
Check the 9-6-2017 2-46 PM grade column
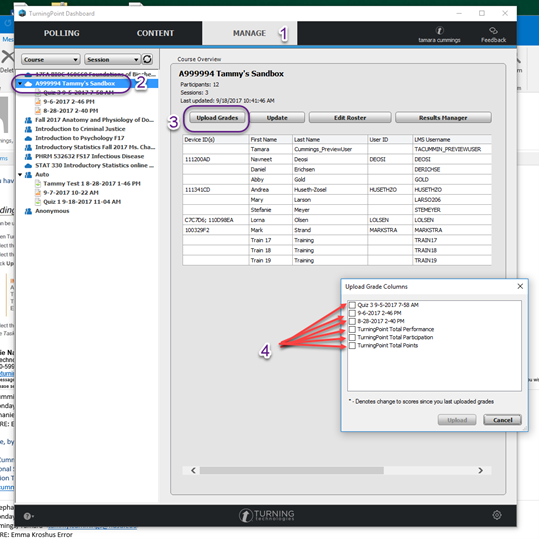click(352, 314)
